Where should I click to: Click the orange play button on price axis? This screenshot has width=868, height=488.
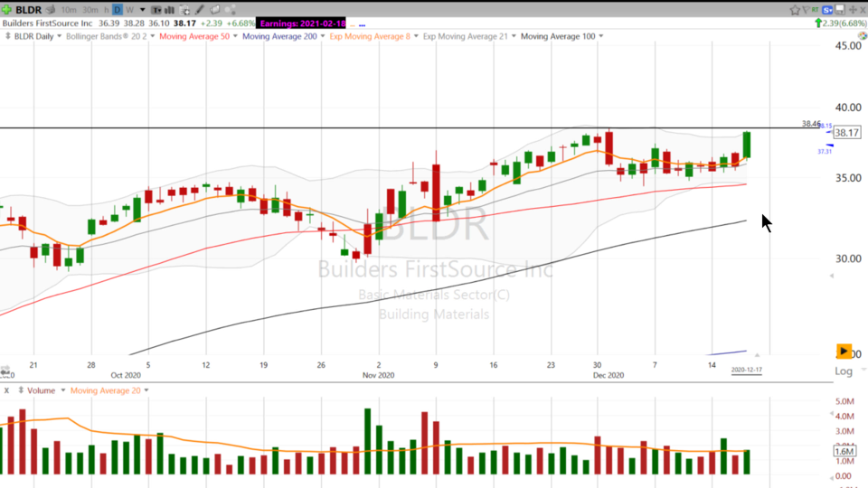[x=844, y=351]
